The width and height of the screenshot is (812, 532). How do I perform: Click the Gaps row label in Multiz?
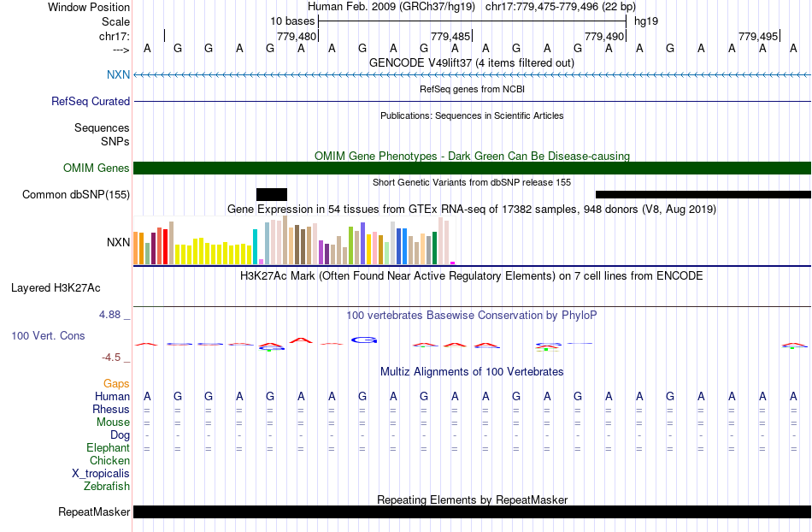pos(116,383)
